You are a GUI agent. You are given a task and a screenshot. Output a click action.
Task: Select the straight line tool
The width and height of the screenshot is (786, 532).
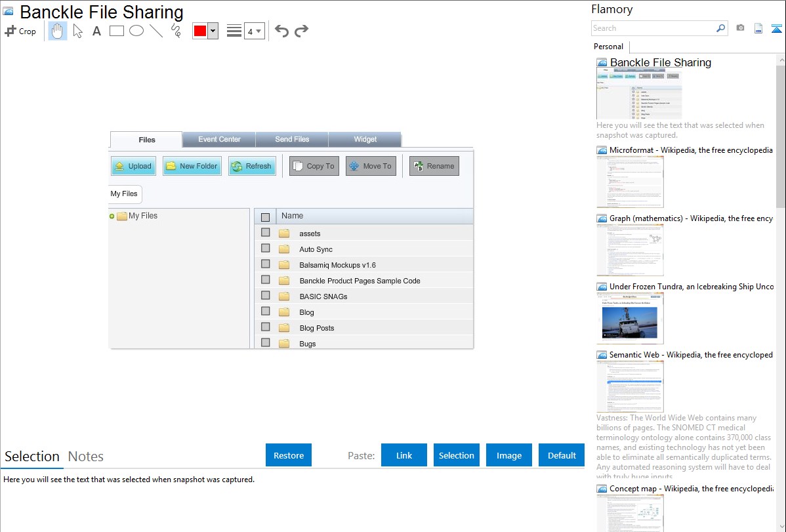pos(156,31)
